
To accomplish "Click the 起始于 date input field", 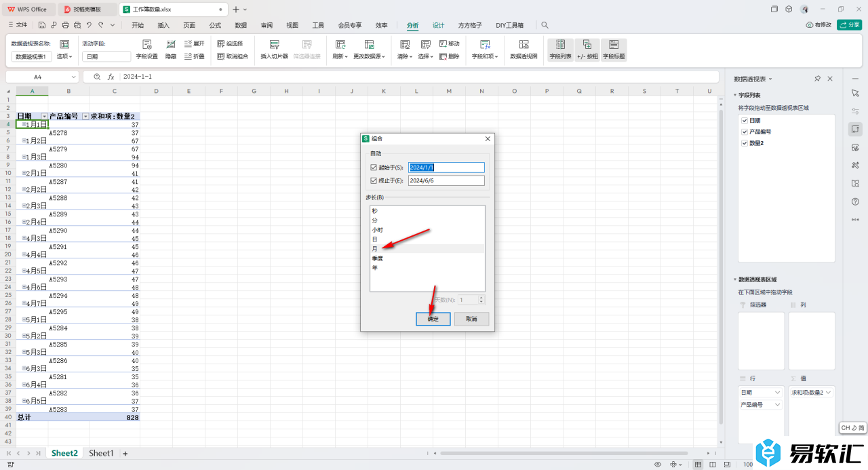I will pyautogui.click(x=446, y=168).
